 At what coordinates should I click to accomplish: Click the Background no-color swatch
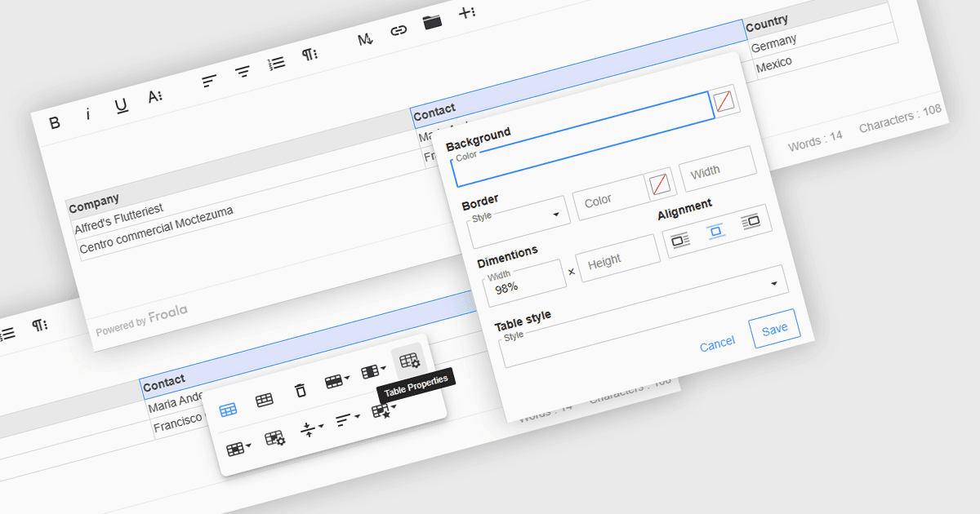(x=724, y=101)
